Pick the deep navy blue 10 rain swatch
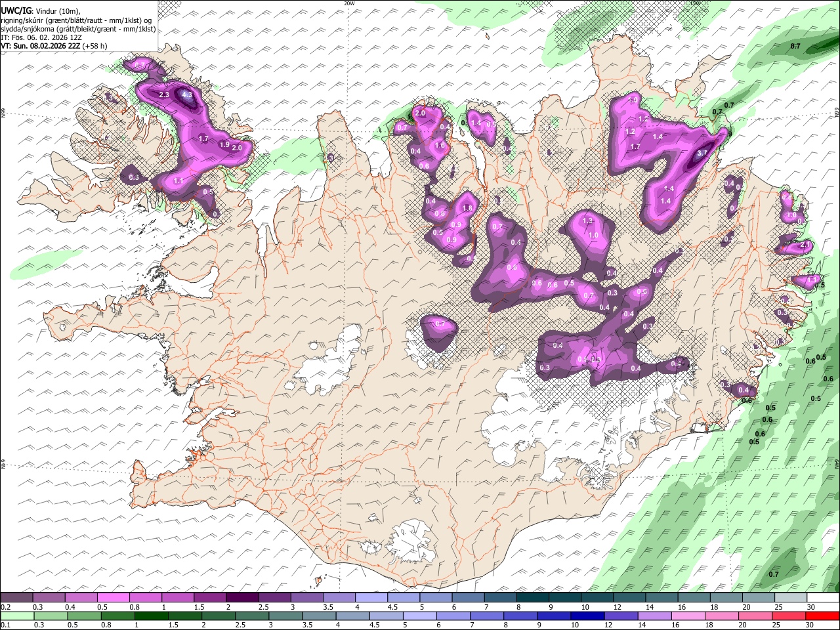 click(587, 616)
